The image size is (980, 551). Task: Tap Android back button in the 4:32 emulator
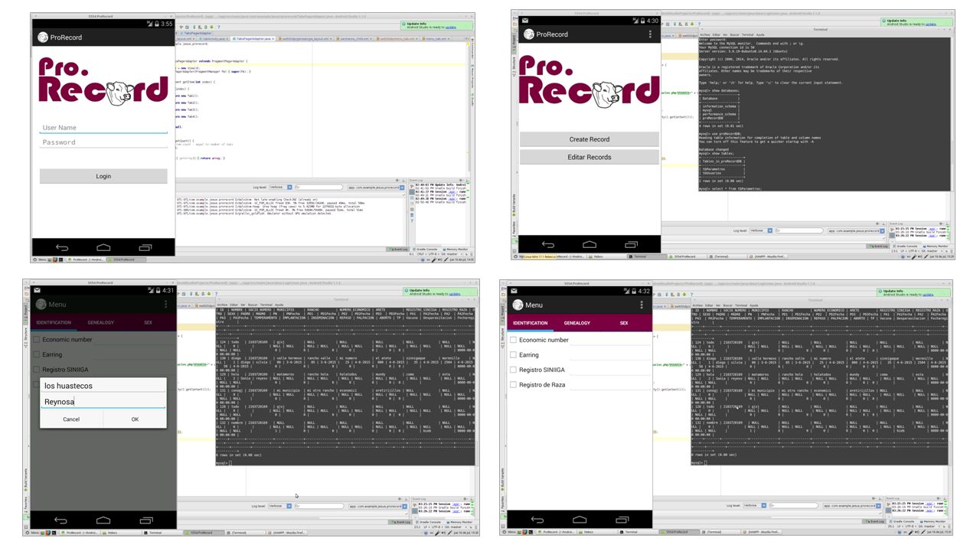pyautogui.click(x=537, y=520)
